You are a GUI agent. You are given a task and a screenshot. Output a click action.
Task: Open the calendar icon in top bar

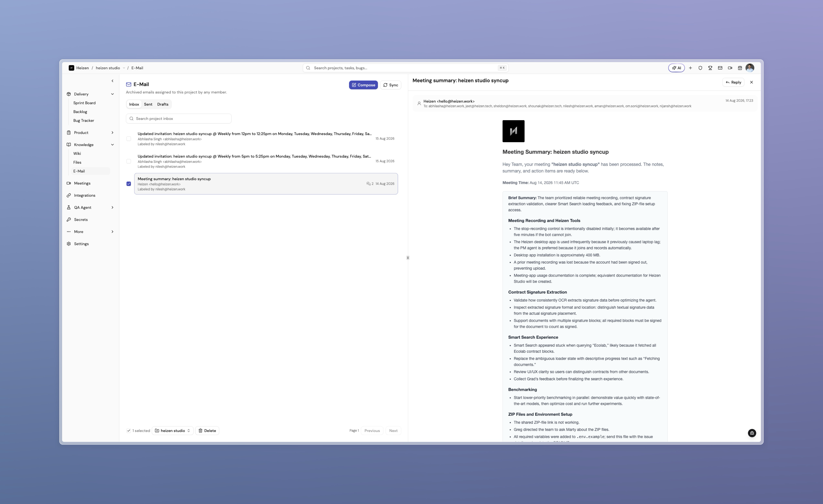point(740,68)
